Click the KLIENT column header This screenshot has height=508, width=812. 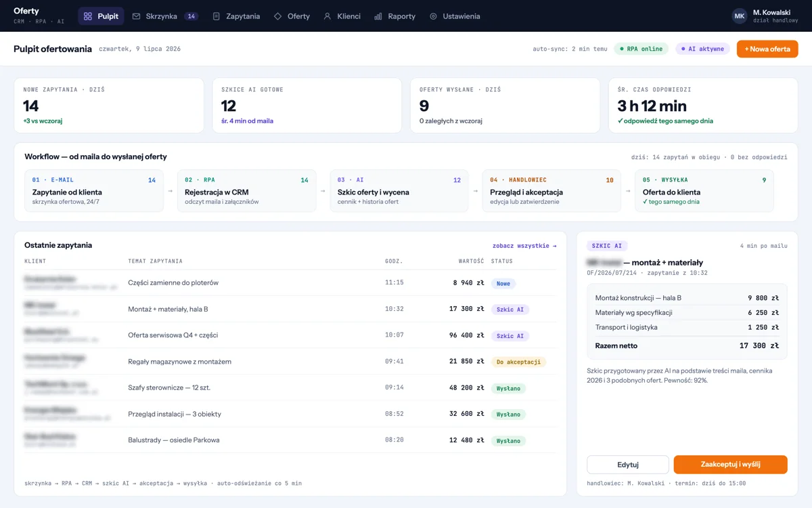[x=35, y=261]
